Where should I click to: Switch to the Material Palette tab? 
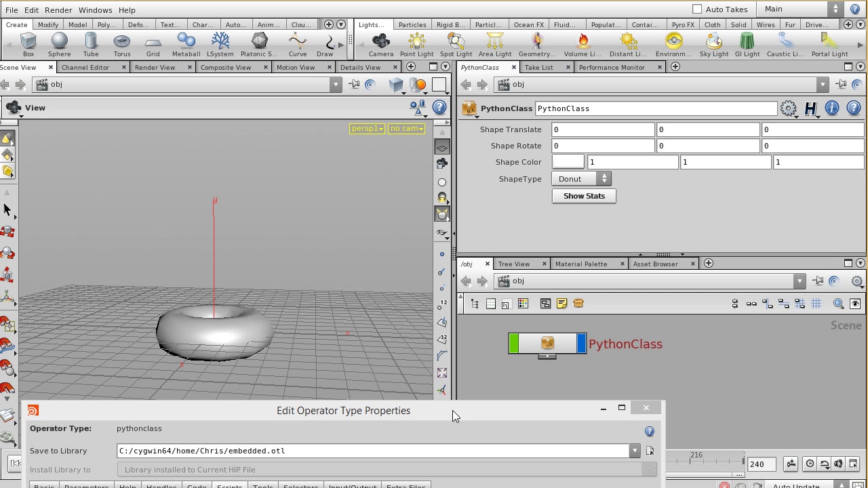(581, 264)
